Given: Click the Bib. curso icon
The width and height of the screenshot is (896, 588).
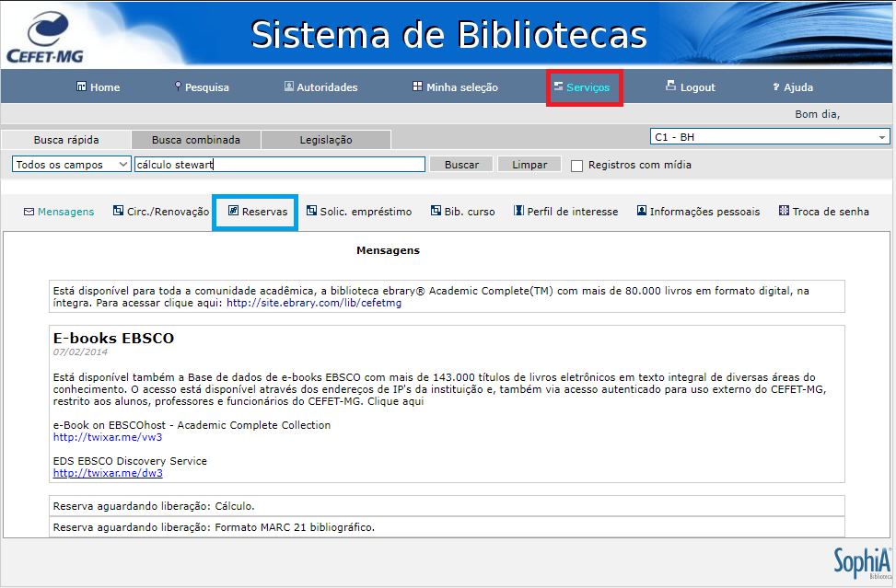Looking at the screenshot, I should click(436, 211).
